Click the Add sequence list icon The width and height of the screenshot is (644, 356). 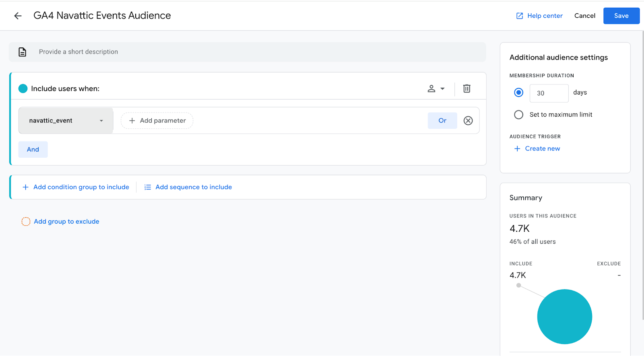point(148,187)
